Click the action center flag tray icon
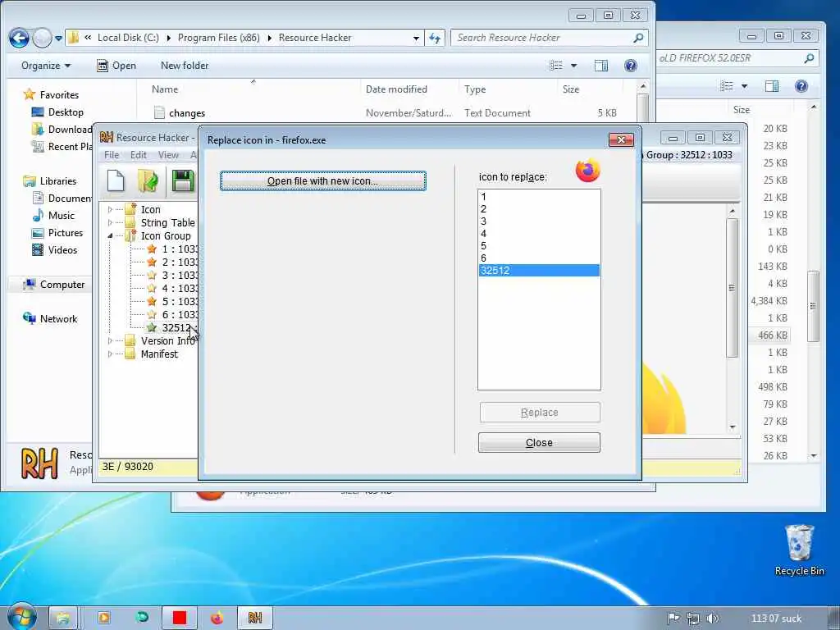Screen dimensions: 840x630 coord(673,619)
